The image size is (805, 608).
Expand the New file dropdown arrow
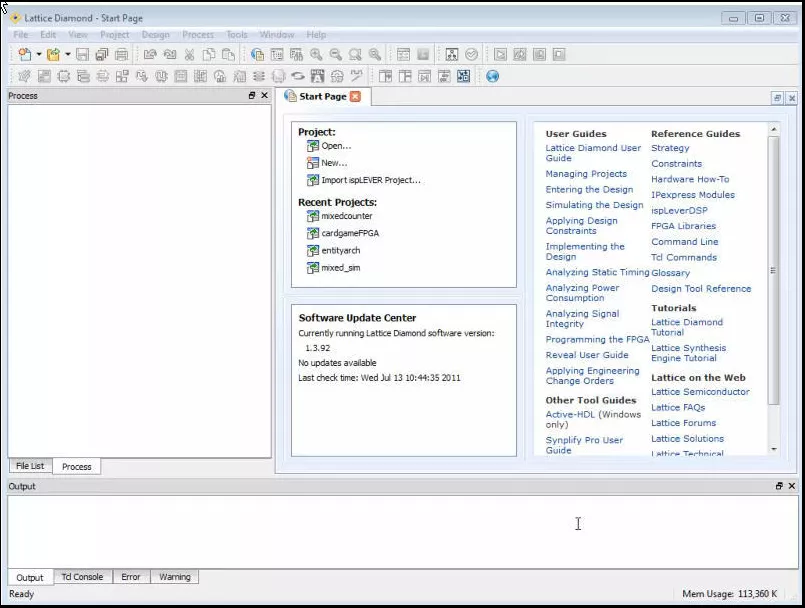click(39, 54)
